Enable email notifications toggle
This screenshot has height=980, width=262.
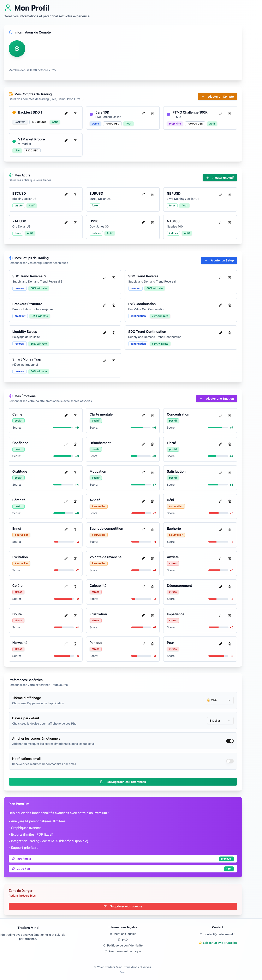pos(230,761)
